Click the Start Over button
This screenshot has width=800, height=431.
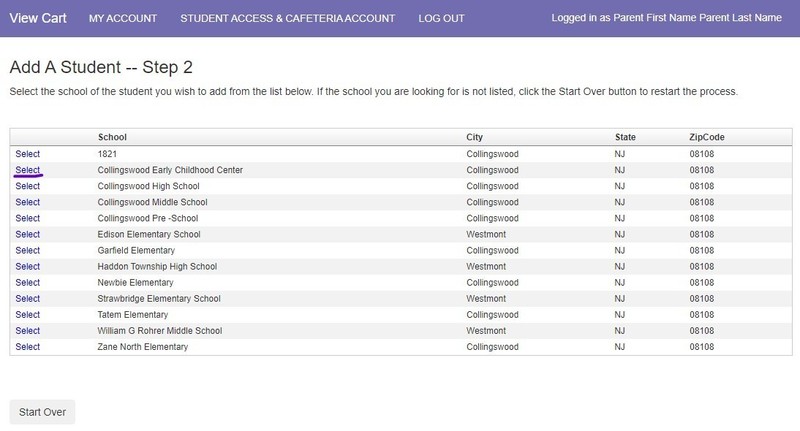point(42,412)
